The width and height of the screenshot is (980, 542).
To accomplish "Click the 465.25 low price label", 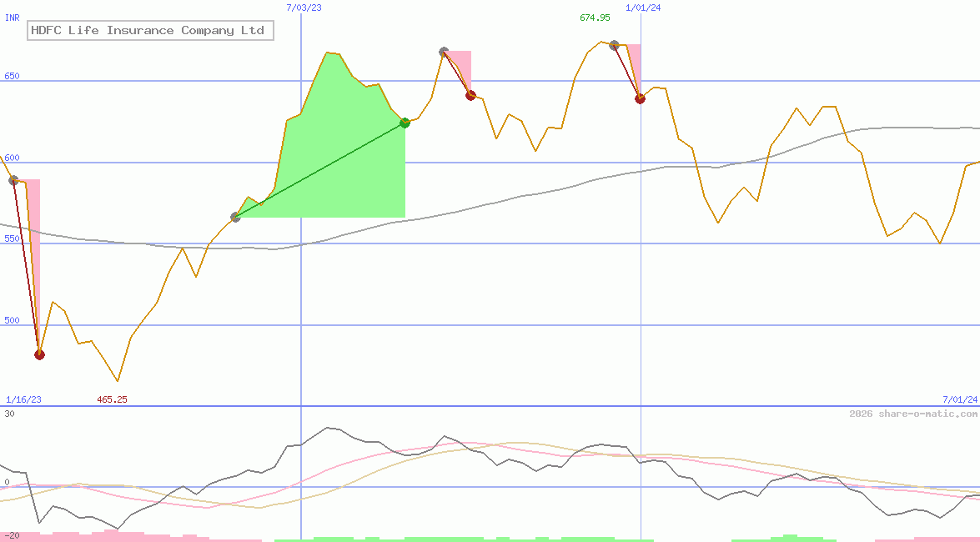I will [x=112, y=399].
